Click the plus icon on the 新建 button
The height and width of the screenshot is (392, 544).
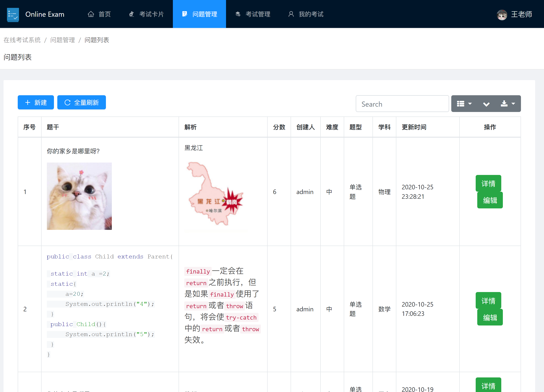(x=28, y=103)
